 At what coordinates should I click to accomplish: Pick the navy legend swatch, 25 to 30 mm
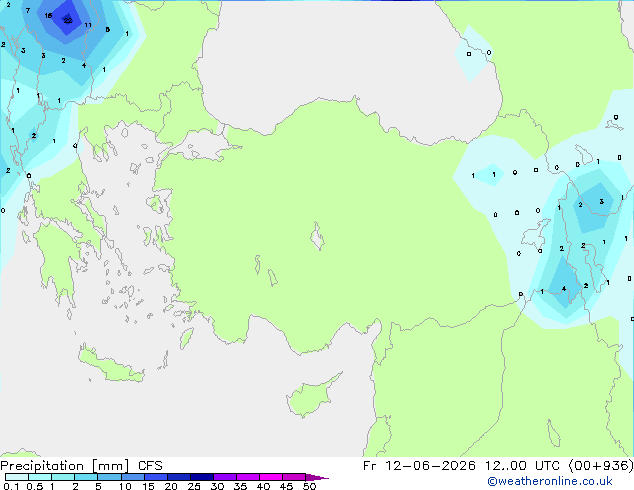click(x=202, y=477)
